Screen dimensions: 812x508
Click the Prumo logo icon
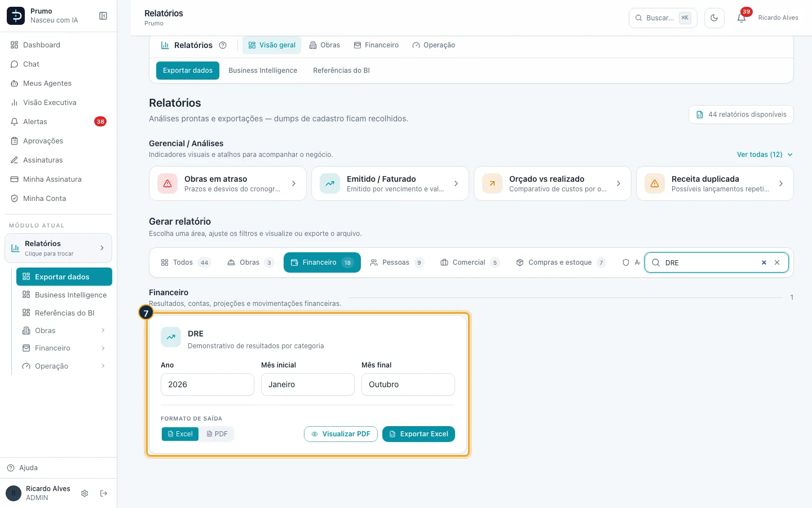click(x=16, y=16)
